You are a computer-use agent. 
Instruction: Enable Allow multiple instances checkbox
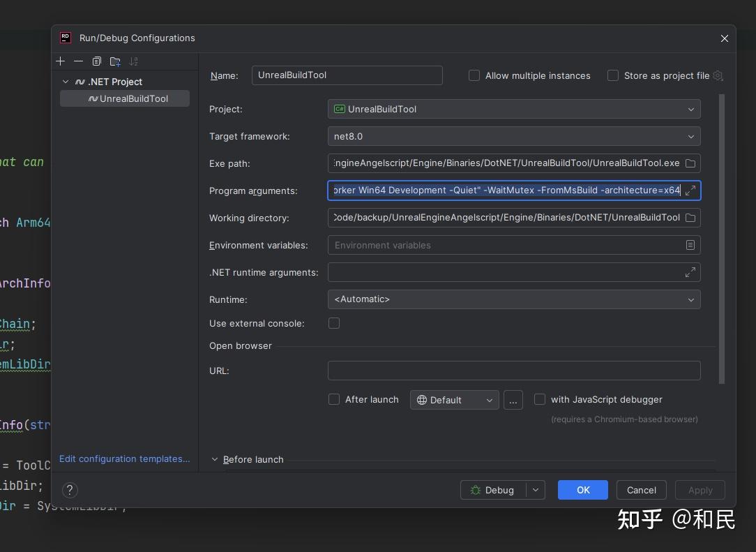[474, 75]
